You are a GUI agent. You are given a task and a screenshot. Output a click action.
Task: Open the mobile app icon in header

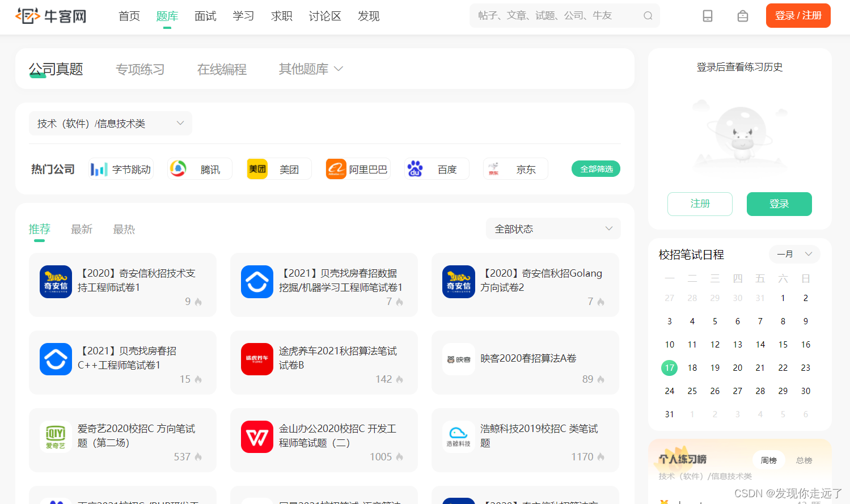[708, 16]
